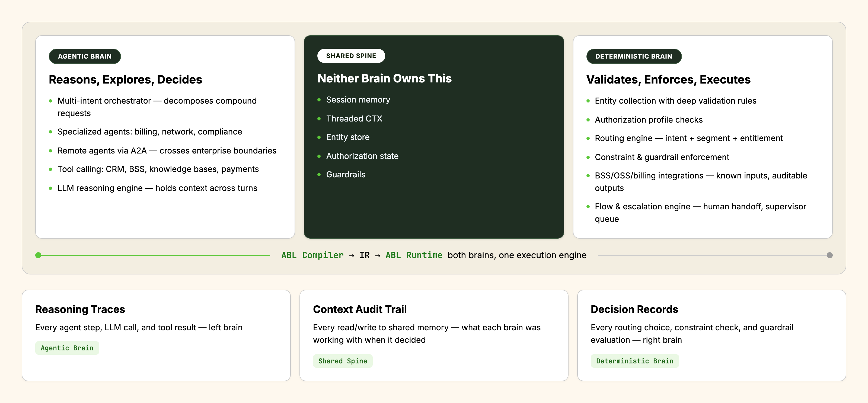Click 'Session memory' list item
This screenshot has width=868, height=403.
point(358,100)
